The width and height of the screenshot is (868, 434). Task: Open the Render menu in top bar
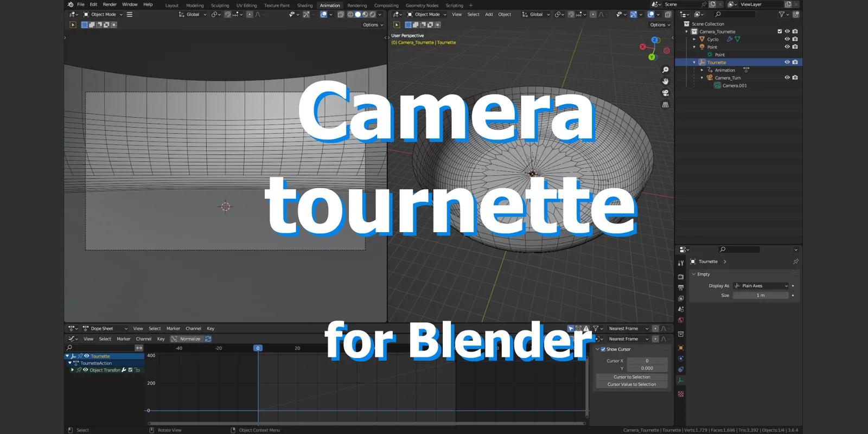point(110,4)
